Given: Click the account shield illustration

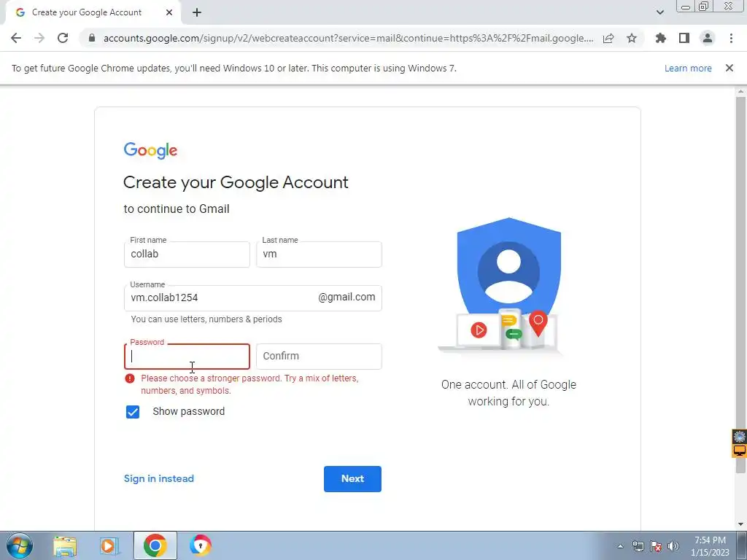Looking at the screenshot, I should tap(508, 286).
